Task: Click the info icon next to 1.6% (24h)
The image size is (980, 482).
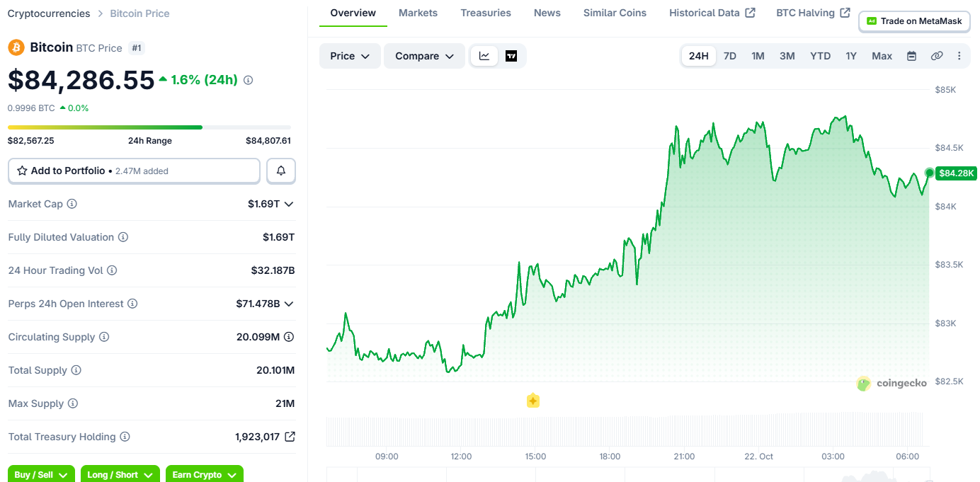Action: pos(248,80)
